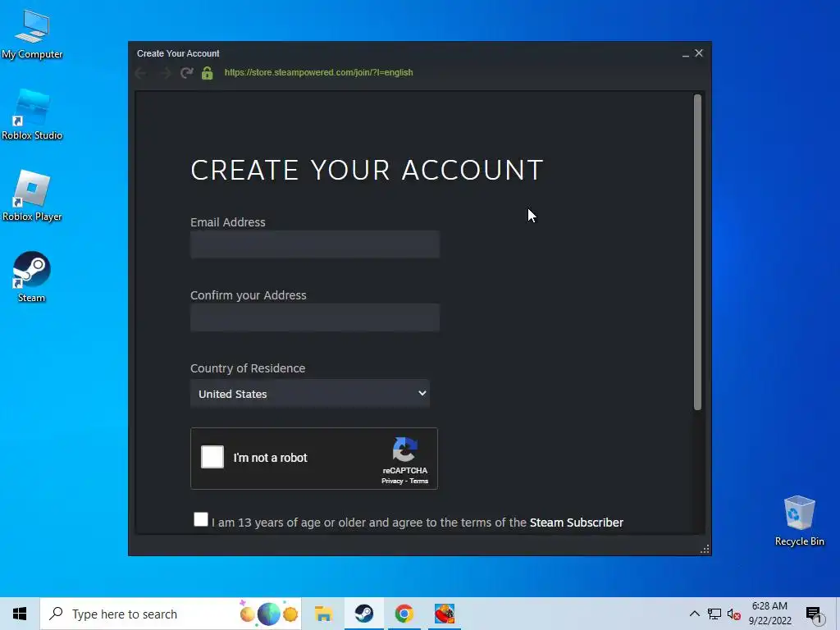Viewport: 840px width, 630px height.
Task: Open the notification center icon
Action: click(x=814, y=615)
